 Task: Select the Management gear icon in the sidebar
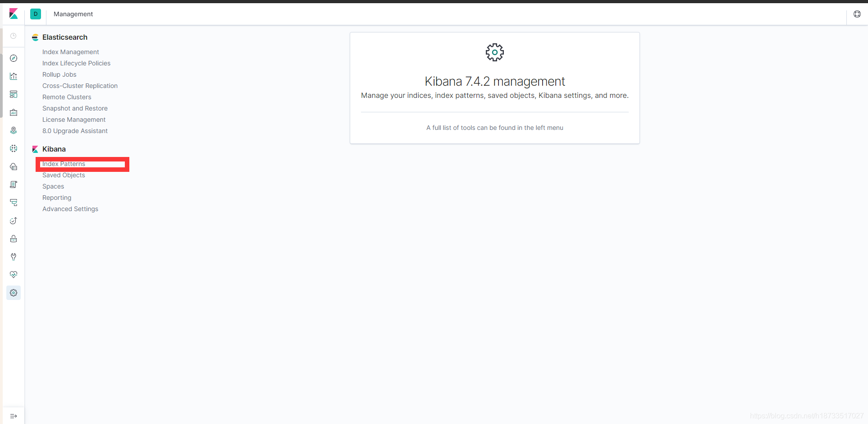click(14, 293)
